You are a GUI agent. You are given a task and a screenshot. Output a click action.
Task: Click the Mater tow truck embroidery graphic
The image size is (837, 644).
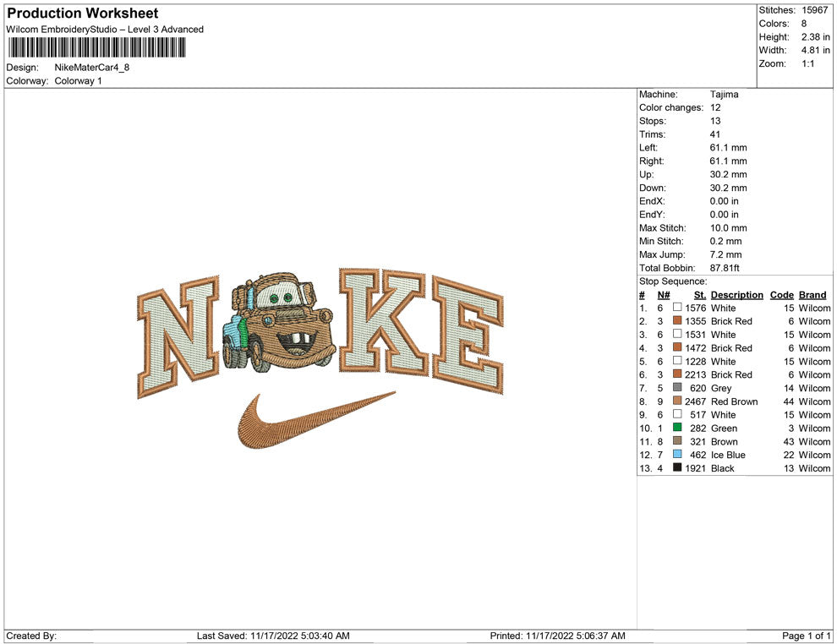(x=279, y=322)
